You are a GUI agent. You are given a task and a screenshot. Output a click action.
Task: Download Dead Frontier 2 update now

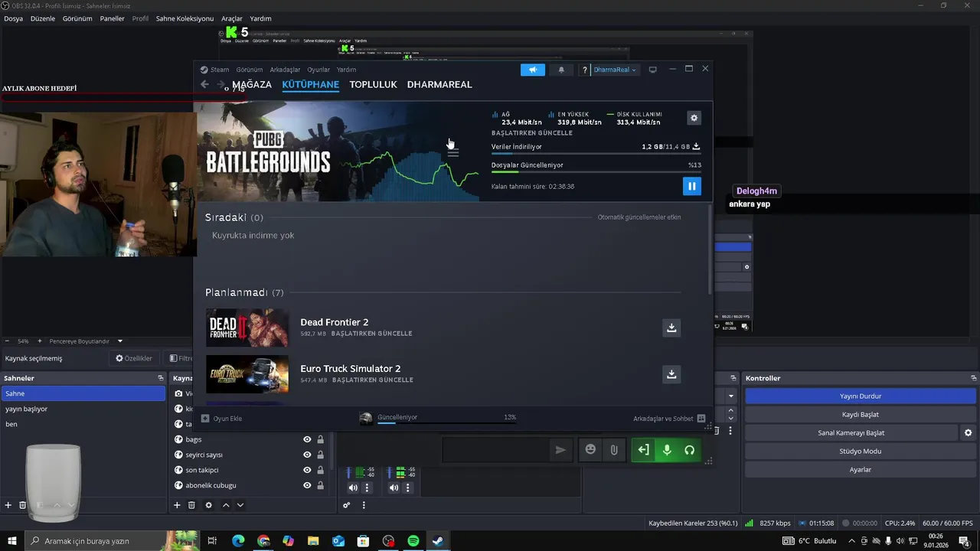[x=671, y=328]
